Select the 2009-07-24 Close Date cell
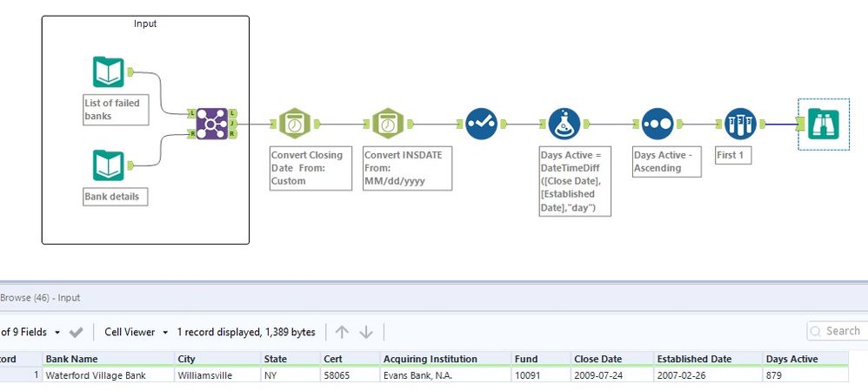The image size is (868, 391). click(x=612, y=375)
